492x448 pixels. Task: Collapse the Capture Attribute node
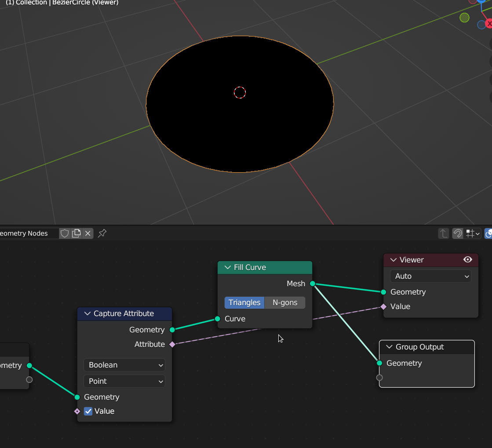[87, 313]
